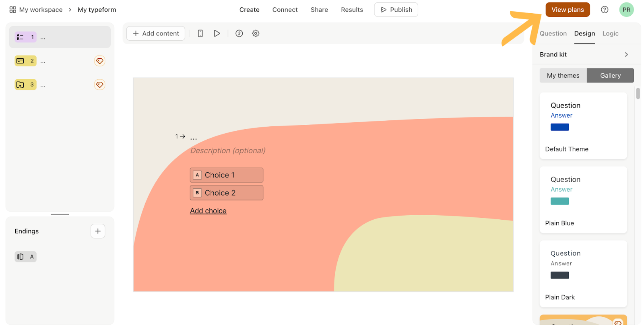Click the play preview icon

217,33
